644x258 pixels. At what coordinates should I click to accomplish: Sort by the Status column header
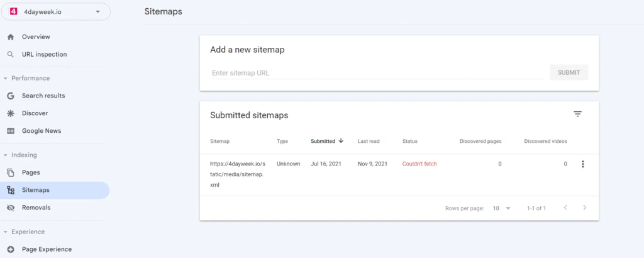pyautogui.click(x=410, y=142)
